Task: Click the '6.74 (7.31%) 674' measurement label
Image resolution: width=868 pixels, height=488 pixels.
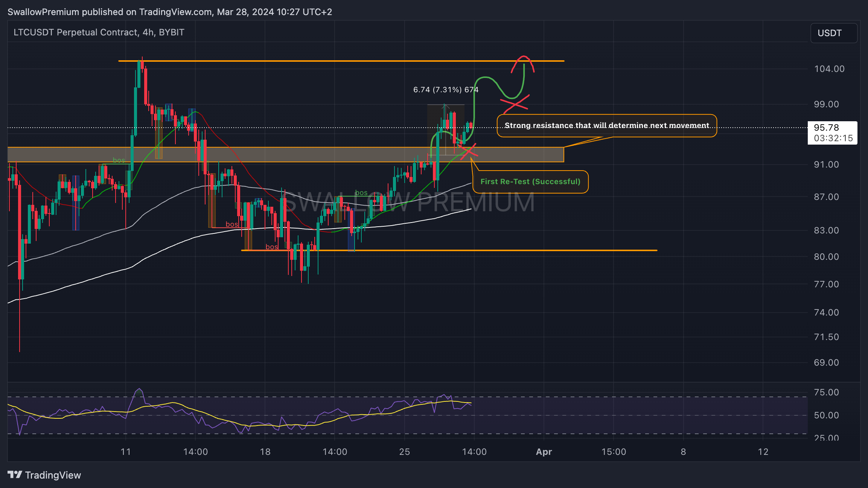Action: [x=446, y=90]
